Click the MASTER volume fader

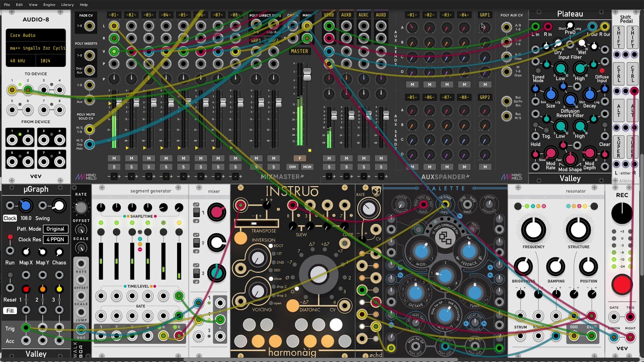tap(307, 75)
